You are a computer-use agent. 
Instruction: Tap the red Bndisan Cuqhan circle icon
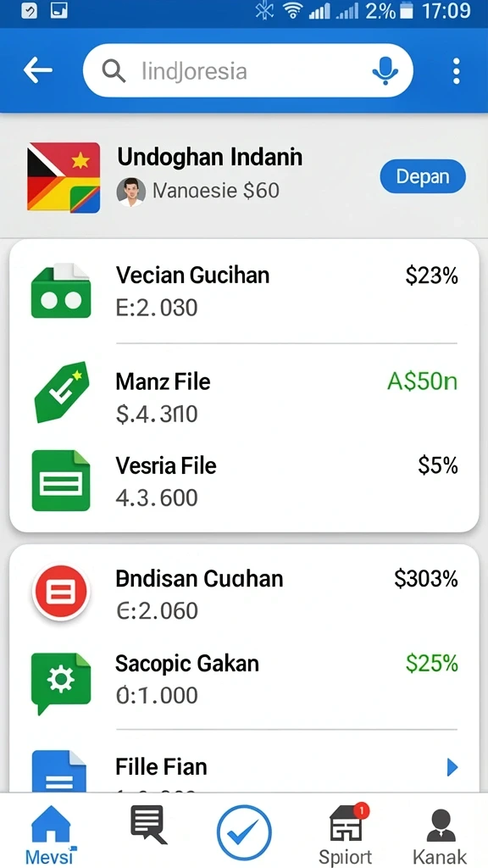click(x=61, y=593)
